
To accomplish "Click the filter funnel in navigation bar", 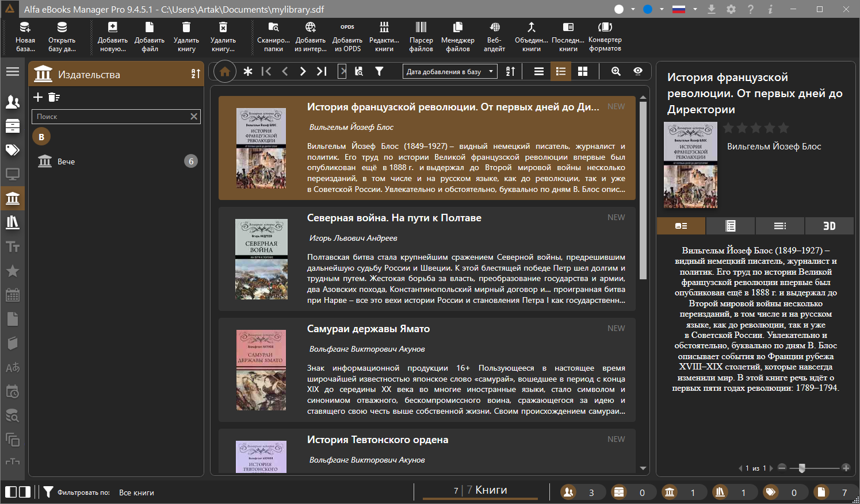I will click(379, 72).
